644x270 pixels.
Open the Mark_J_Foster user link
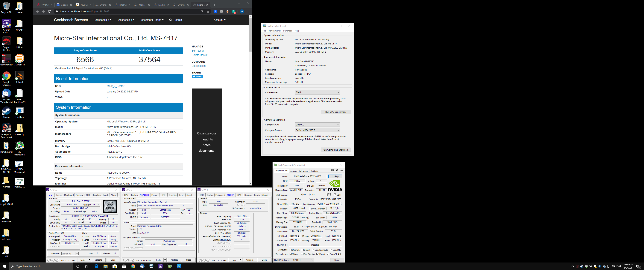(115, 86)
